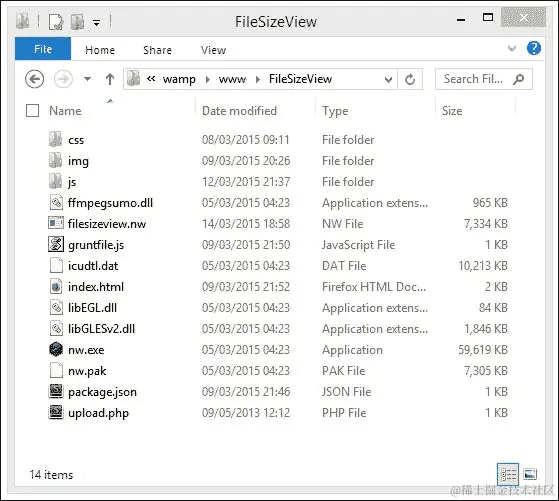
Task: Click the gruntfile.js script icon
Action: [56, 244]
